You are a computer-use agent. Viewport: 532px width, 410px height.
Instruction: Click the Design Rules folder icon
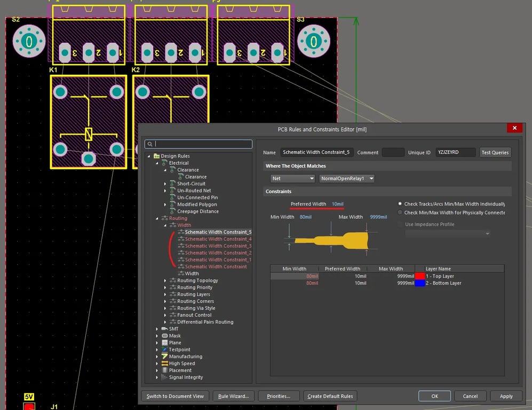point(156,156)
